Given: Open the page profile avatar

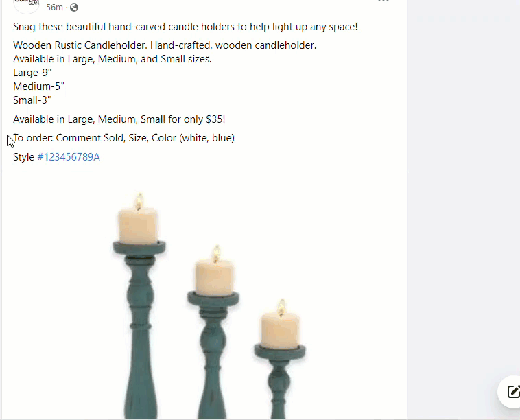Looking at the screenshot, I should coord(27,5).
